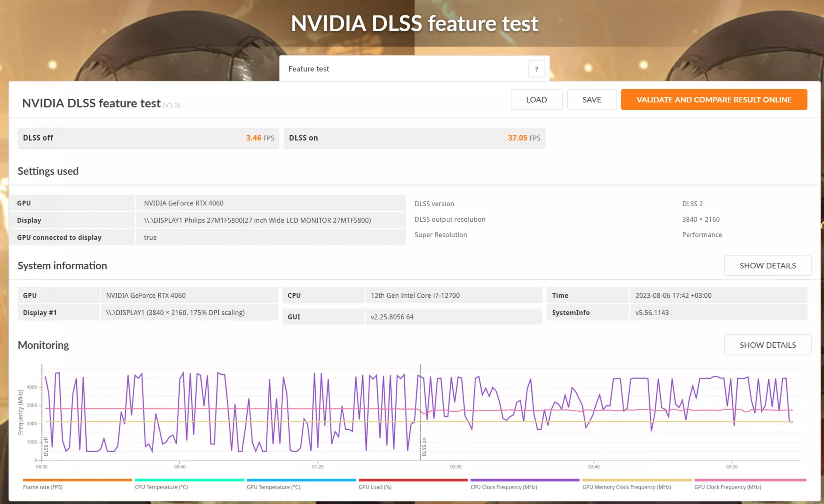The height and width of the screenshot is (504, 824).
Task: Toggle CPU Temperature legend swatch
Action: coord(189,480)
